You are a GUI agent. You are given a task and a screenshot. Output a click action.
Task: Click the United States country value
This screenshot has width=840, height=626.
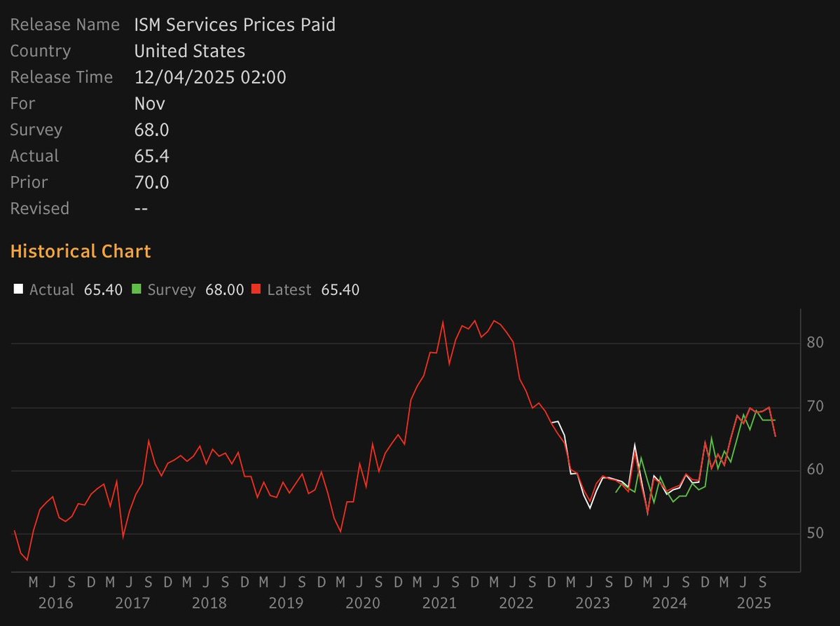click(189, 50)
